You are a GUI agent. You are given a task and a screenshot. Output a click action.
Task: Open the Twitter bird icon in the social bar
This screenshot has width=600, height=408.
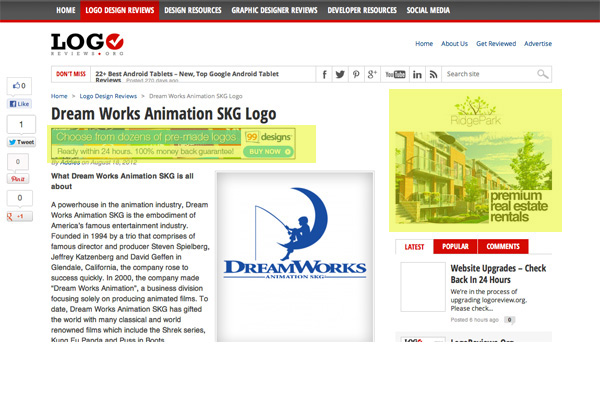click(340, 75)
